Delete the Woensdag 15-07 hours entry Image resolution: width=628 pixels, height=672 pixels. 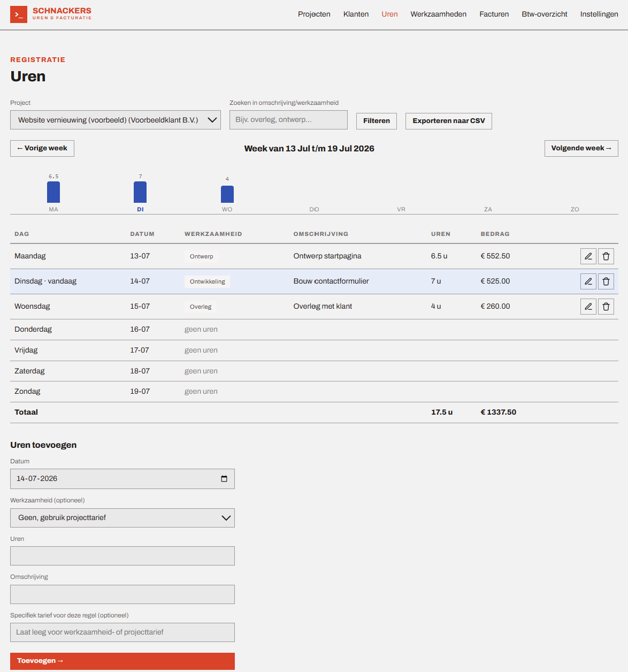pyautogui.click(x=606, y=307)
